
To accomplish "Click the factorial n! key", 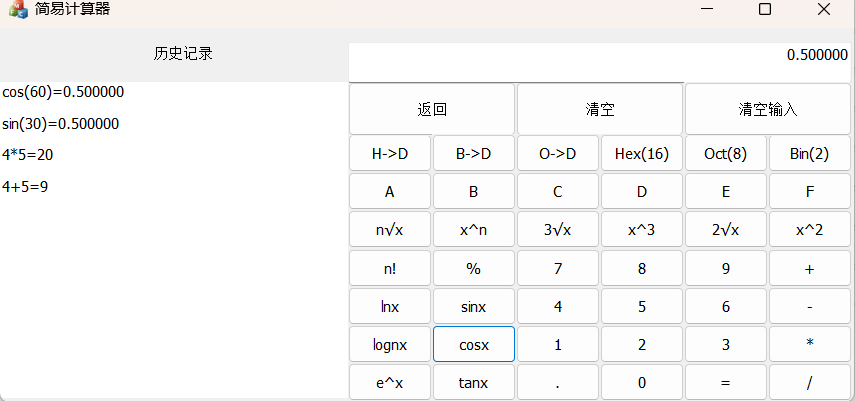I will (x=390, y=268).
